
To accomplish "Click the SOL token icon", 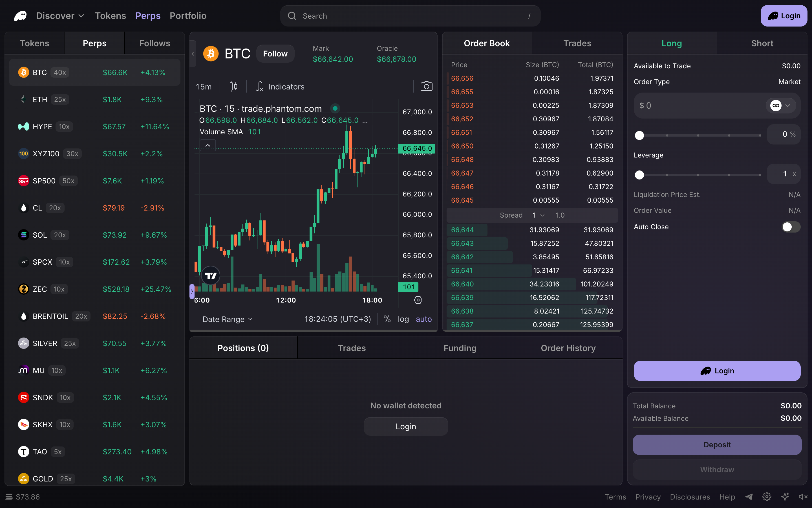I will [x=23, y=235].
